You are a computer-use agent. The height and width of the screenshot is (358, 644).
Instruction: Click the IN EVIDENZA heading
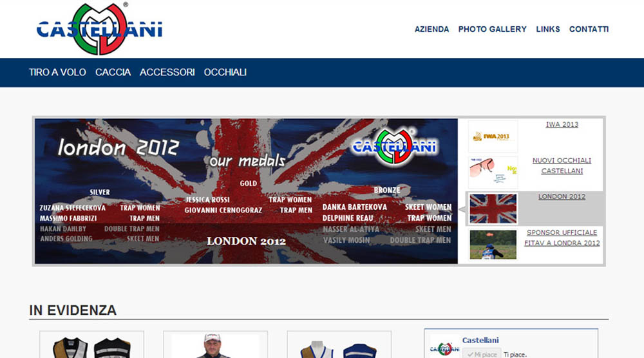pos(73,310)
